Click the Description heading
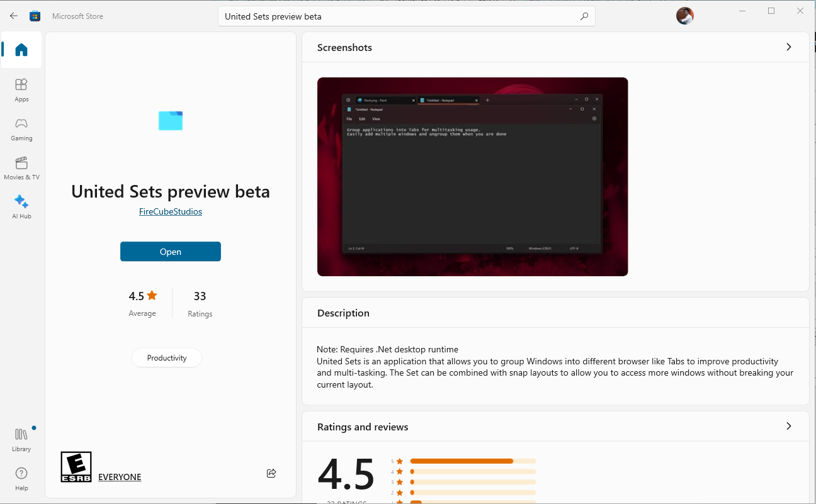The image size is (816, 504). tap(343, 313)
